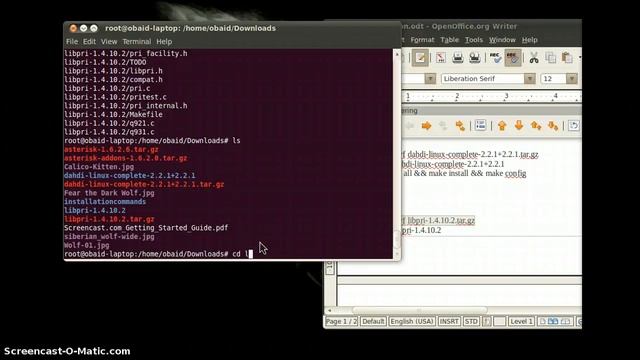Image resolution: width=640 pixels, height=360 pixels.
Task: Click the terminal vertical scrollbar
Action: [396, 154]
